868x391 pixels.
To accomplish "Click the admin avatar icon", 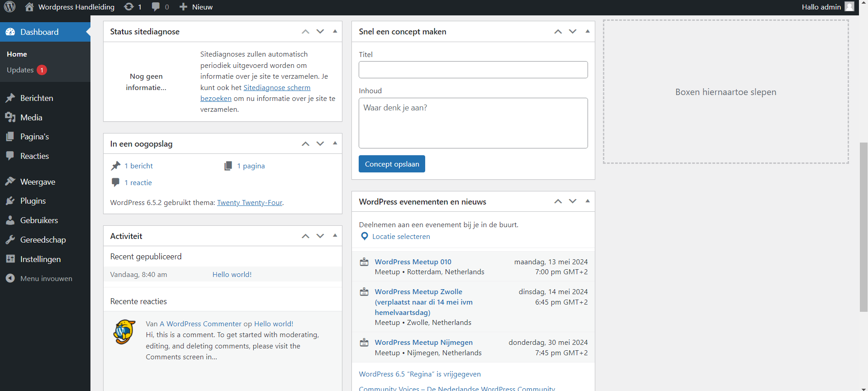I will tap(849, 7).
